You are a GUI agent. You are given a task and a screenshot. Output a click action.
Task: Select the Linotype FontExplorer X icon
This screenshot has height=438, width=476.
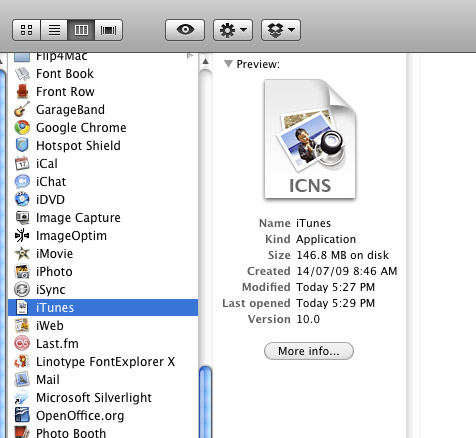[x=22, y=362]
